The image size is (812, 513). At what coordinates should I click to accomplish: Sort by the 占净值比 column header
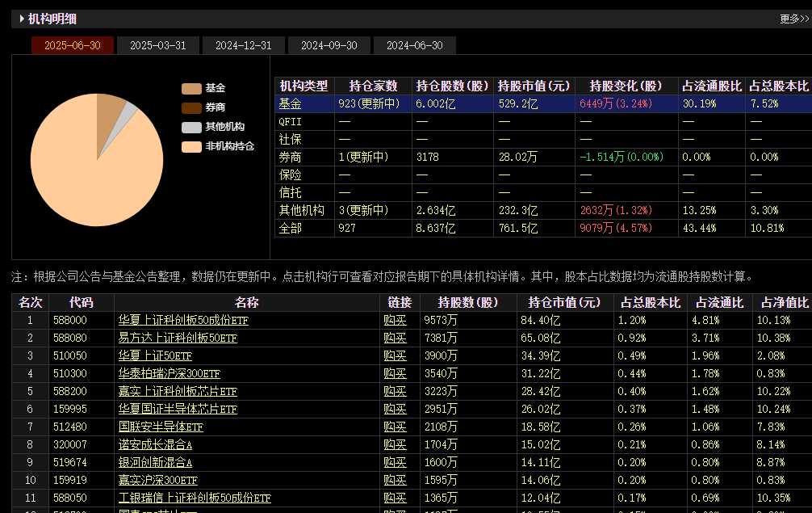coord(784,302)
